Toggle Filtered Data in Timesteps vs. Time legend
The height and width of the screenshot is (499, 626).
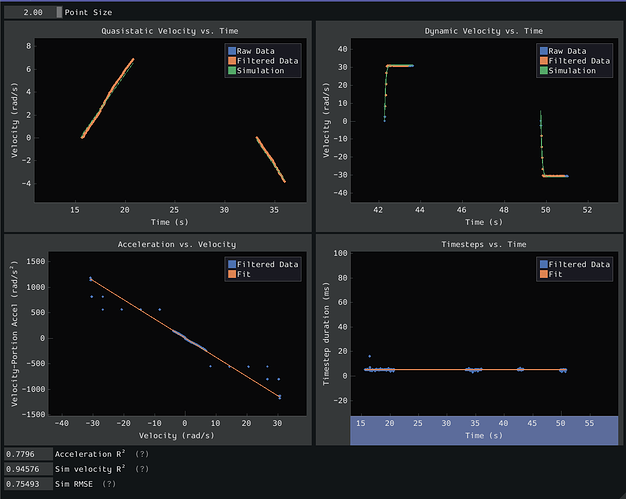tap(575, 264)
